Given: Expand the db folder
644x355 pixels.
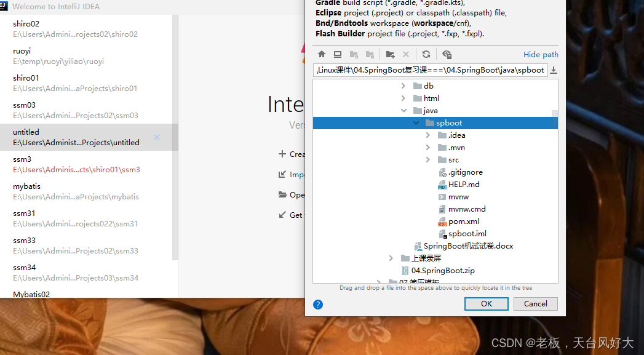Looking at the screenshot, I should [403, 86].
